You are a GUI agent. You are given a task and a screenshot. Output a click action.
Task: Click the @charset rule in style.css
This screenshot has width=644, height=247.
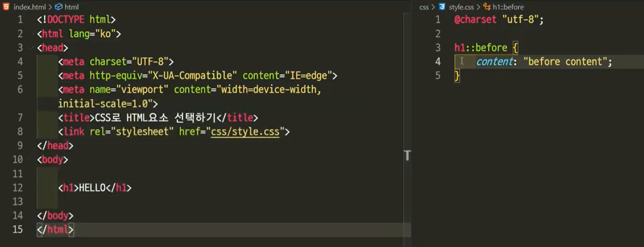coord(475,20)
